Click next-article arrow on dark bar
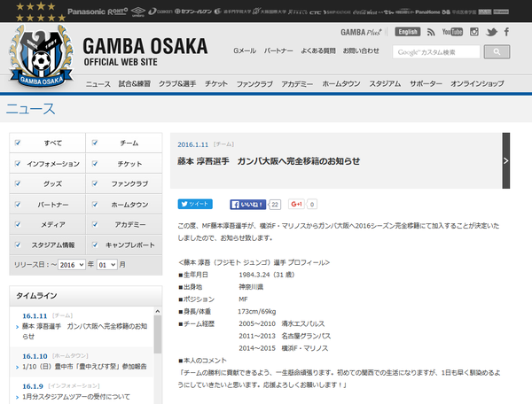Image resolution: width=532 pixels, height=404 pixels. (x=506, y=160)
